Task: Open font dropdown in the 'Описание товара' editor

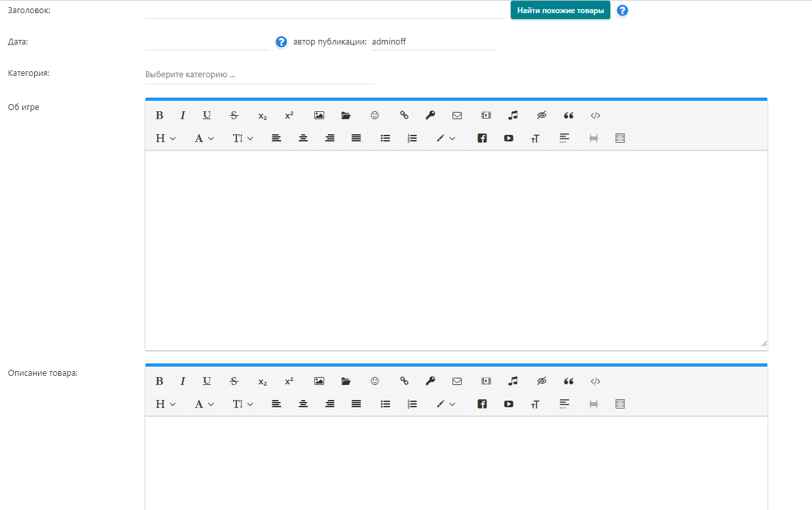Action: point(204,404)
